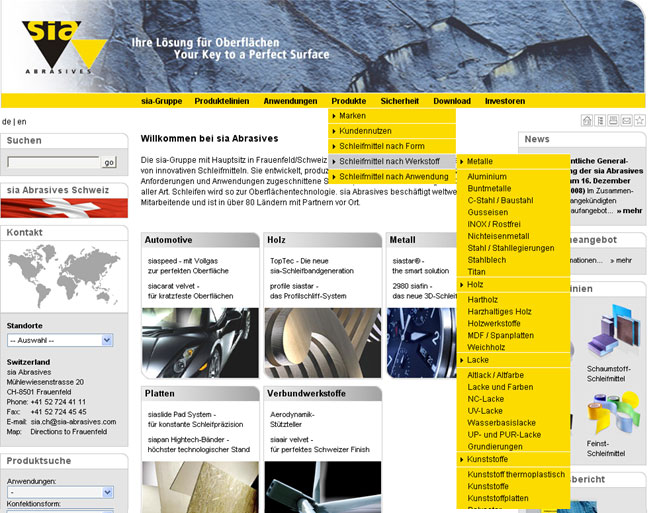Choose Gusseisen entry
650x513 pixels.
coord(488,213)
